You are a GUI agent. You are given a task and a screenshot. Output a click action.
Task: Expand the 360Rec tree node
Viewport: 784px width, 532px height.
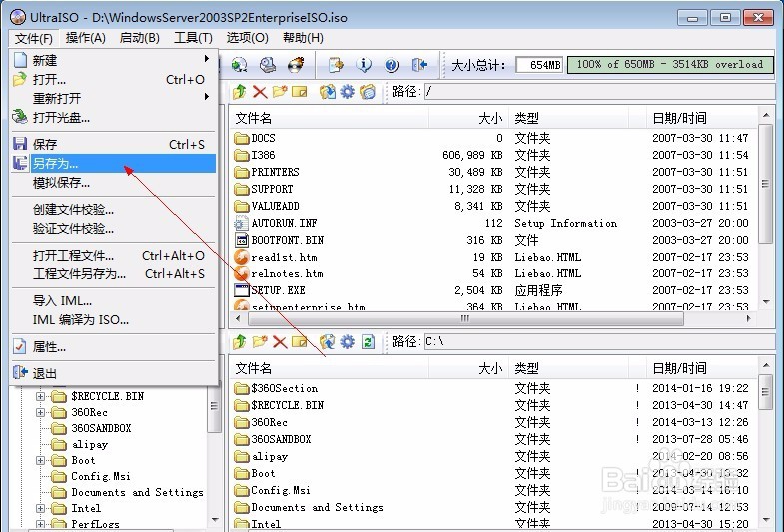pyautogui.click(x=41, y=412)
